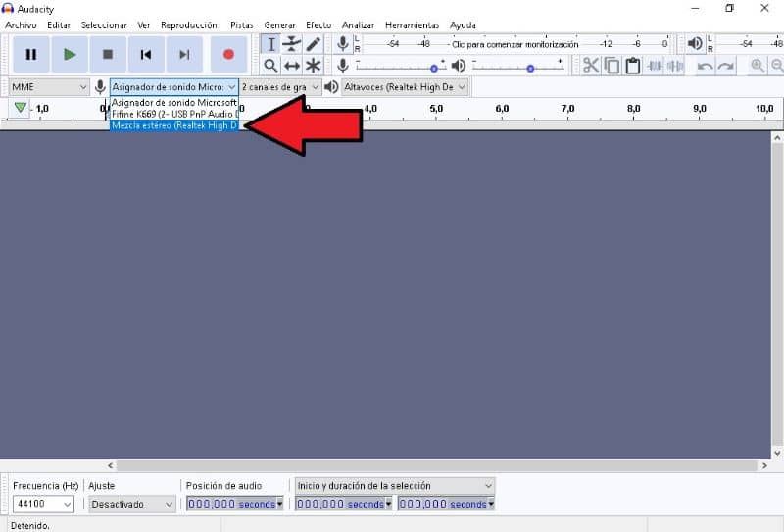The width and height of the screenshot is (784, 532).
Task: Open the Herramientas menu
Action: click(x=412, y=25)
